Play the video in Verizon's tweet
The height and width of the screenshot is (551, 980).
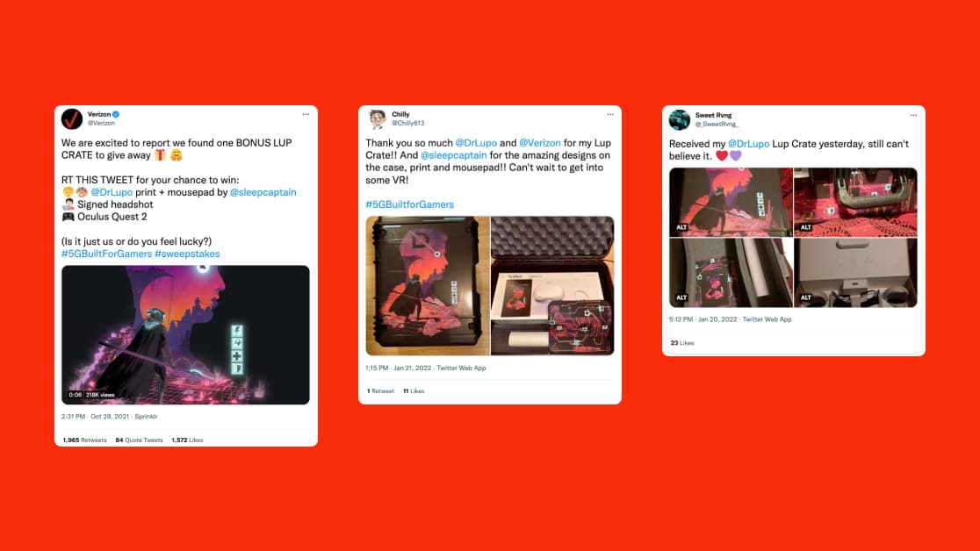click(x=185, y=335)
